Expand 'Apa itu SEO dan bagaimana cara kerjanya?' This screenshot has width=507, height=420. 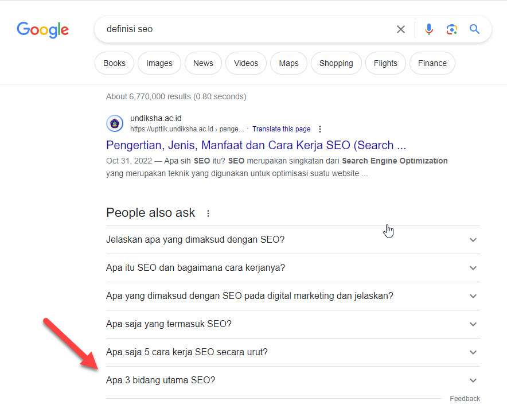coord(293,268)
